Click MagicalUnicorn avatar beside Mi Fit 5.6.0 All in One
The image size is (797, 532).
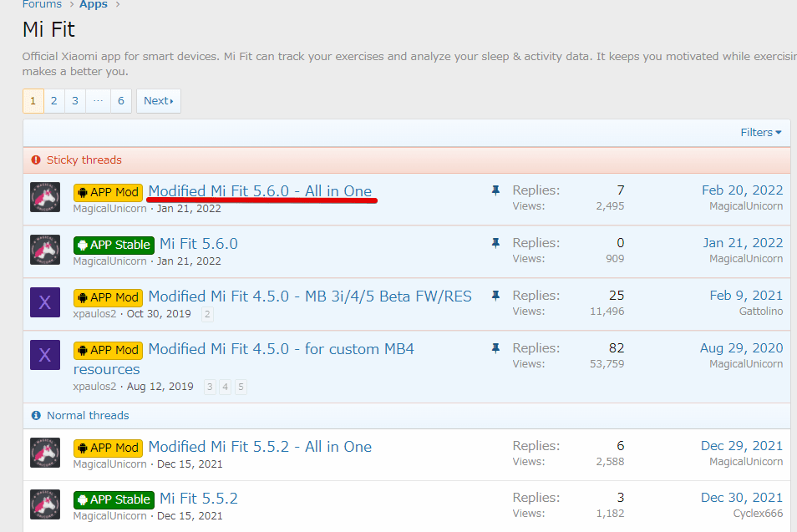(45, 197)
